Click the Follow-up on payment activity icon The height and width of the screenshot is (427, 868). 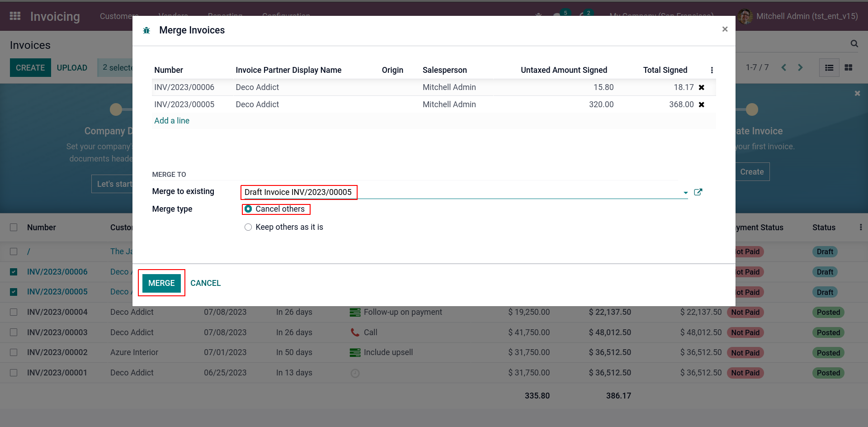[x=355, y=312]
